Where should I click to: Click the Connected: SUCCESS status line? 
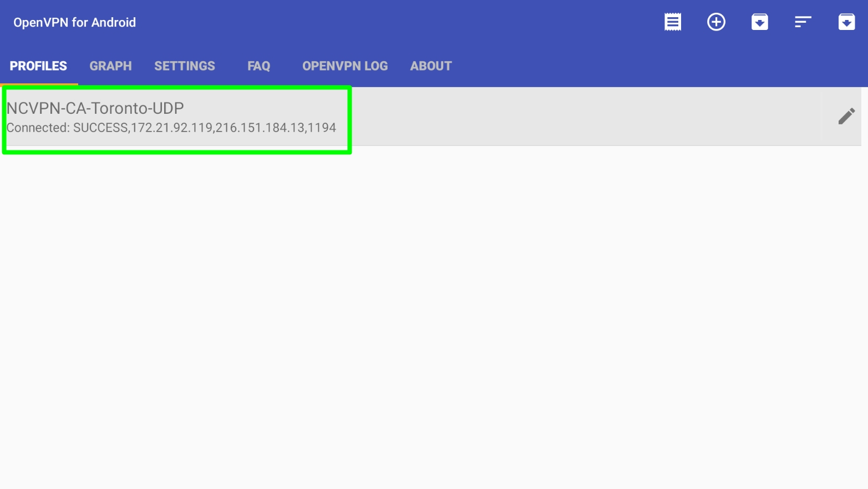click(171, 128)
